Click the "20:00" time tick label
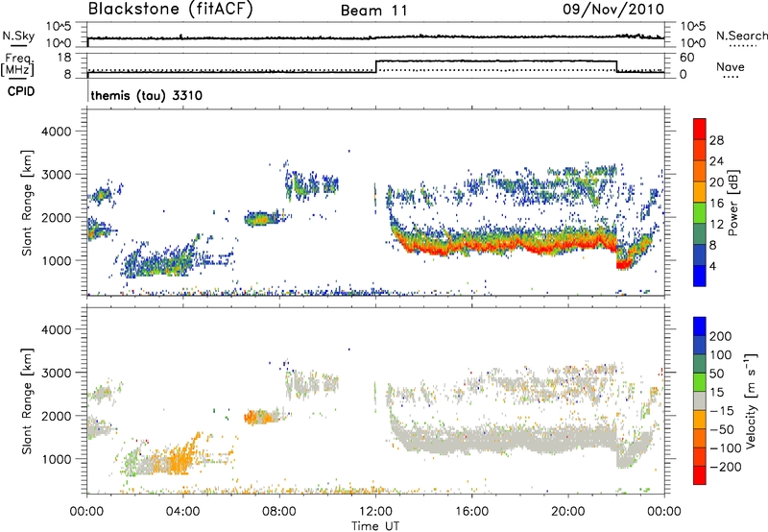The image size is (768, 532). coord(568,512)
